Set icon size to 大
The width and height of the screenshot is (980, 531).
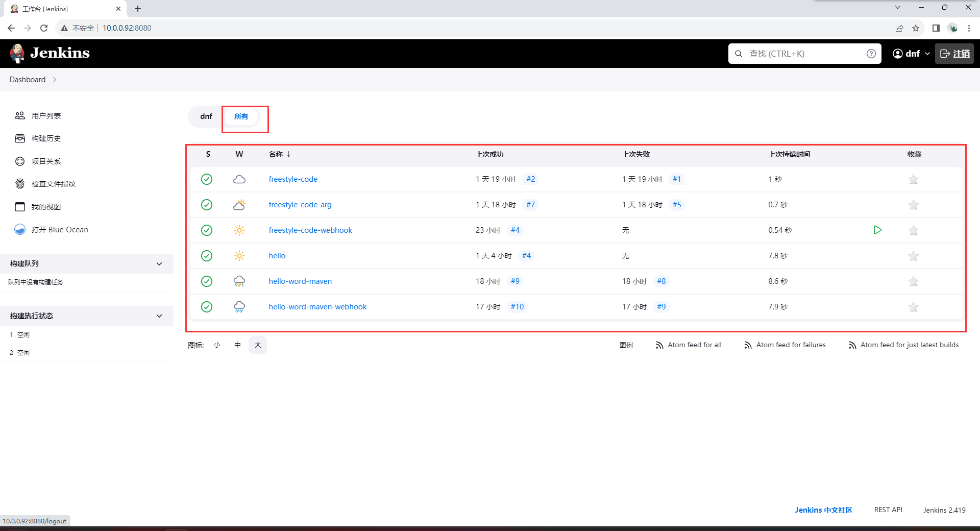coord(258,345)
